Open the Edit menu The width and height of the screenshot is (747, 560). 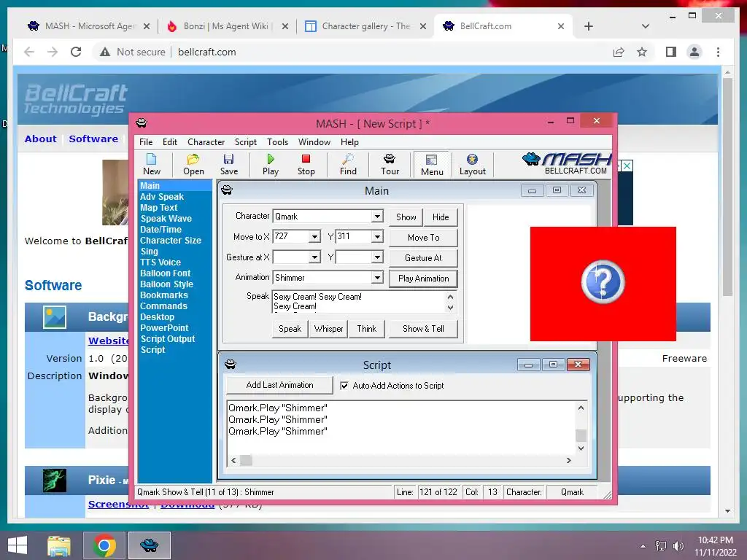[169, 142]
